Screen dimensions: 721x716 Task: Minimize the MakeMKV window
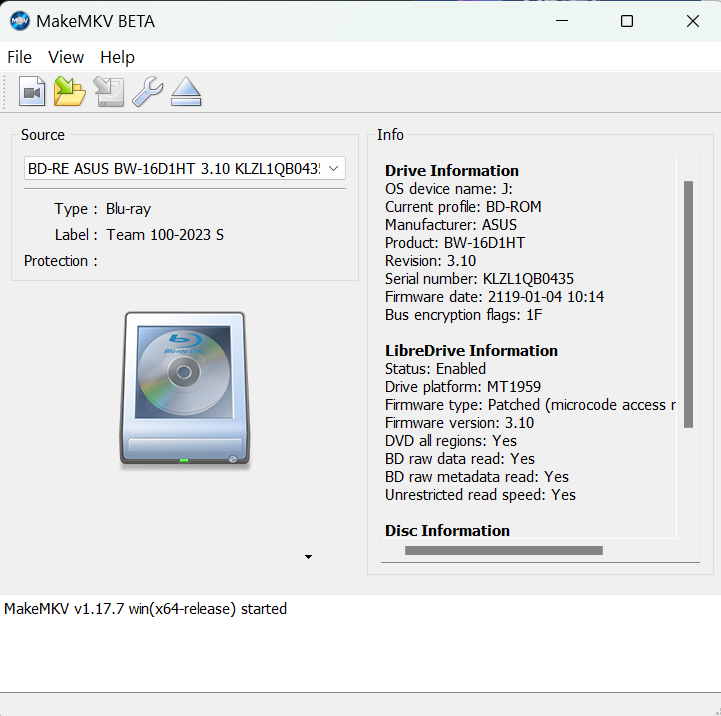(562, 21)
